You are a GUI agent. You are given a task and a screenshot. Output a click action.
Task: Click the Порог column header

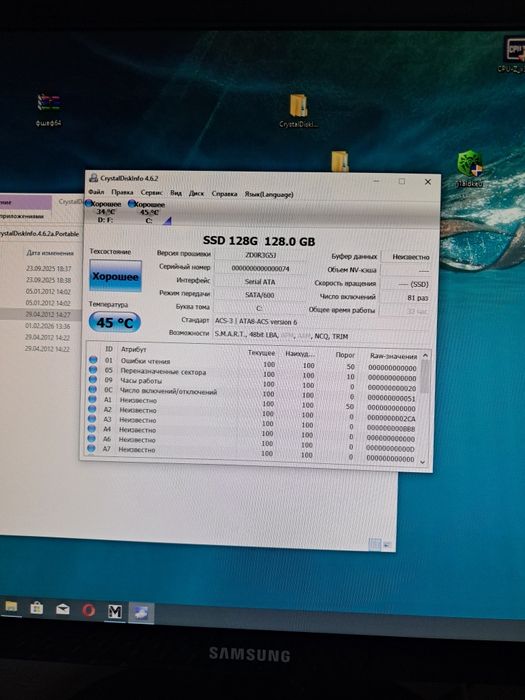tap(346, 355)
